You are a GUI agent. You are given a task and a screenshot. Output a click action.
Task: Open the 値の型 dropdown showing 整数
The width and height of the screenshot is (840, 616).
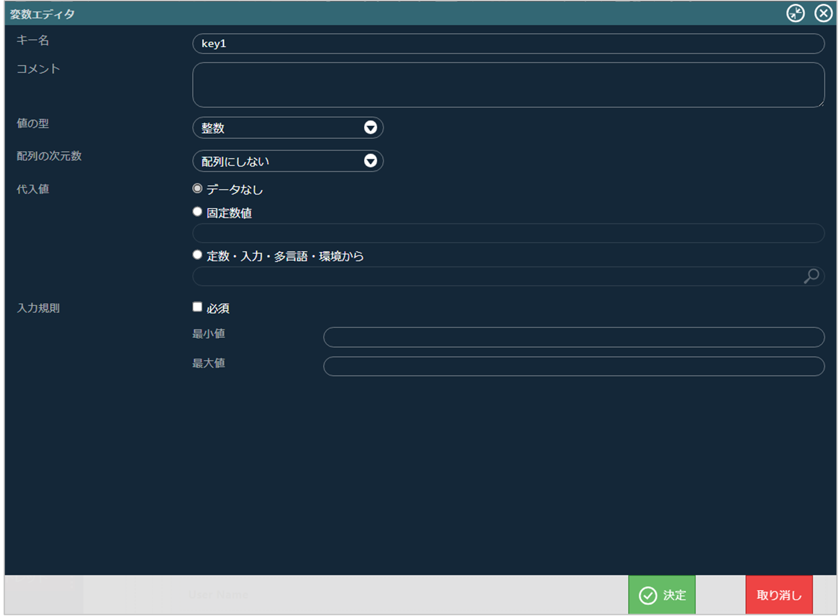click(x=288, y=128)
